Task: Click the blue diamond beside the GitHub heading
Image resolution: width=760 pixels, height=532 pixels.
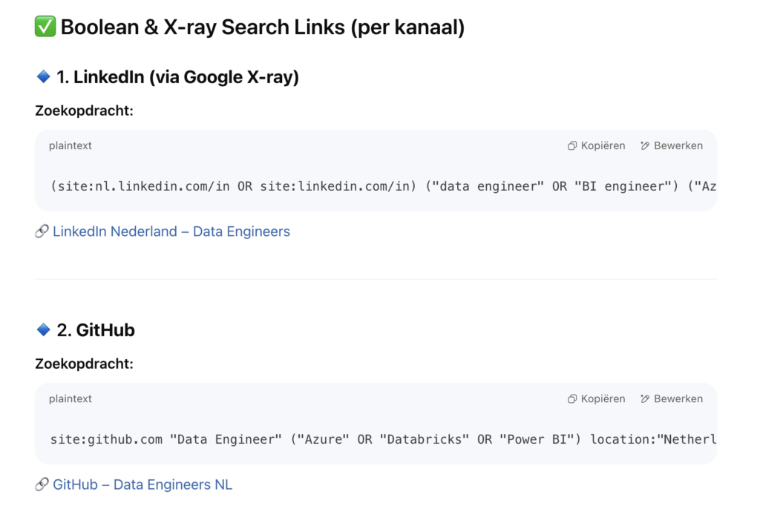Action: pos(43,329)
